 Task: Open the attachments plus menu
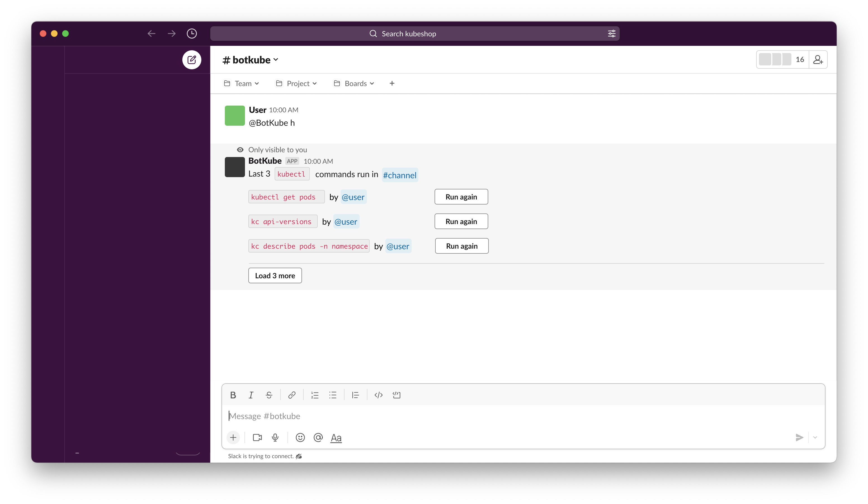(233, 438)
